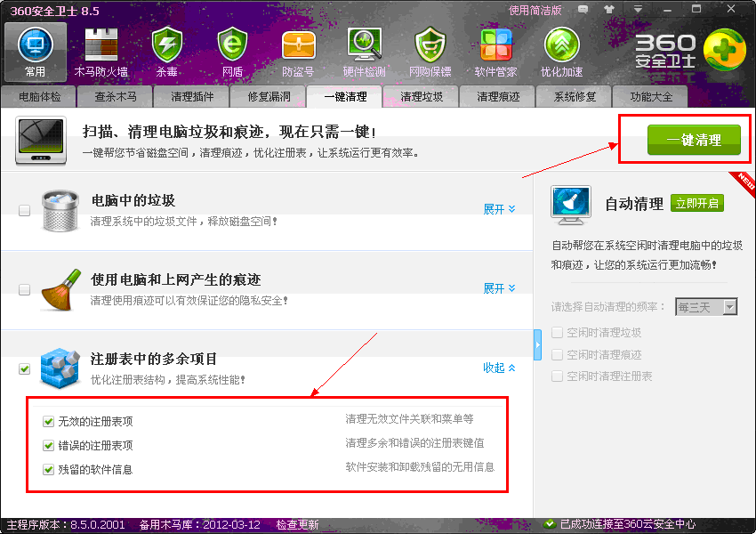Click the 立即开启 button

tap(697, 204)
